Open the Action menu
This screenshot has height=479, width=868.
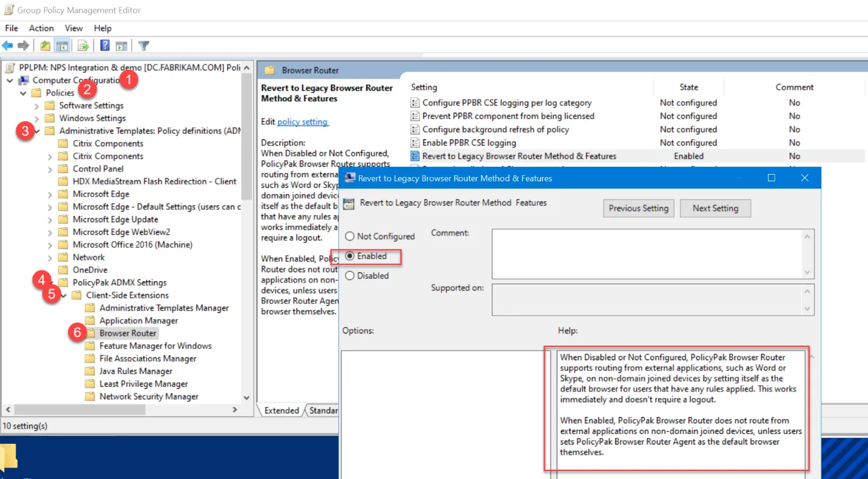coord(41,28)
